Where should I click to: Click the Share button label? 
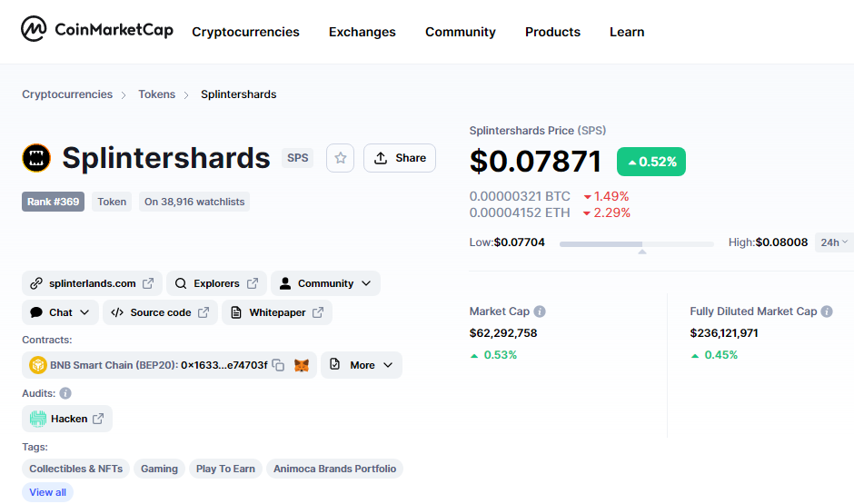(411, 158)
